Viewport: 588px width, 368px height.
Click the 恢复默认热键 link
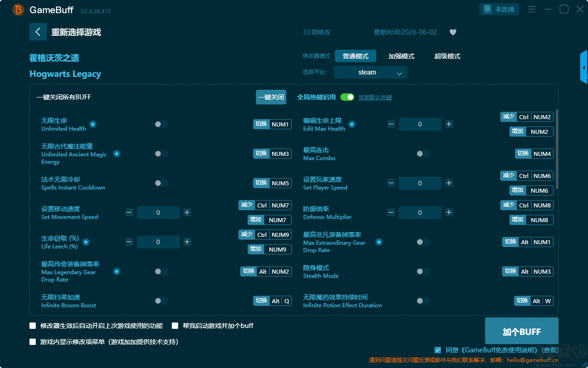(x=375, y=98)
